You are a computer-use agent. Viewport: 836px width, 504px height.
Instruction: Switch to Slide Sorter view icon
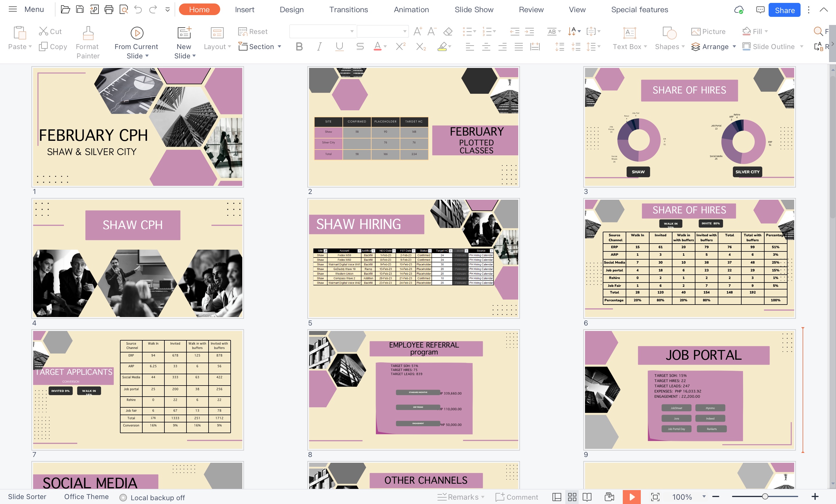(x=572, y=497)
